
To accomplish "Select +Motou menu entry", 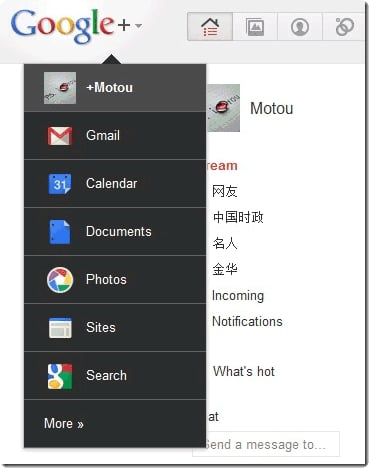I will (115, 88).
